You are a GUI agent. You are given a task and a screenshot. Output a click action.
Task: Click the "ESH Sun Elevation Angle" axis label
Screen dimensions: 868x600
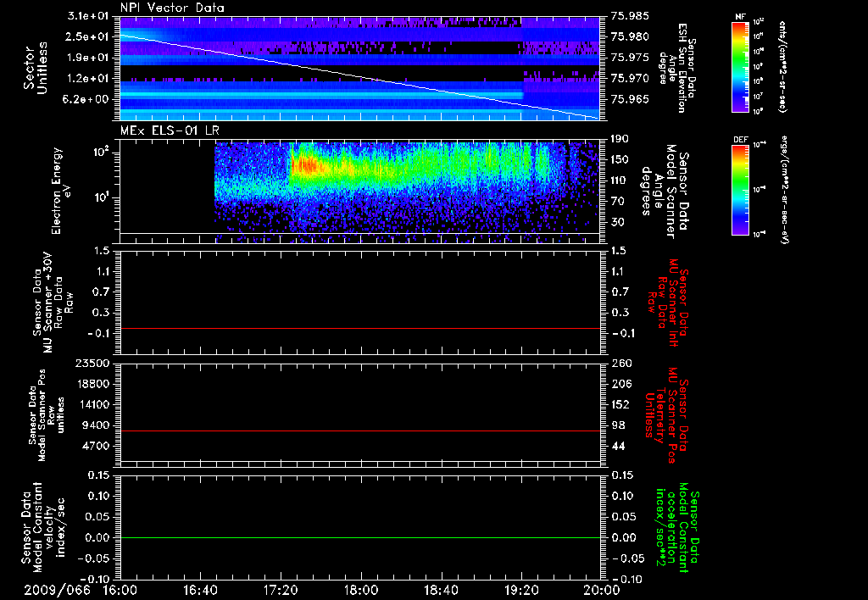coord(676,68)
